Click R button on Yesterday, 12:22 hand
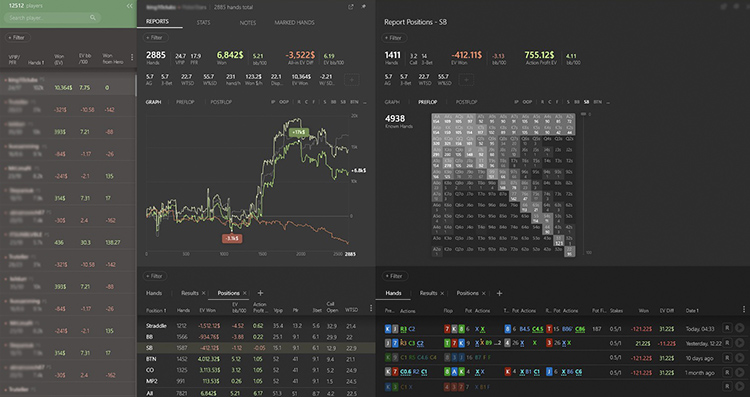The height and width of the screenshot is (397, 750). pos(727,343)
